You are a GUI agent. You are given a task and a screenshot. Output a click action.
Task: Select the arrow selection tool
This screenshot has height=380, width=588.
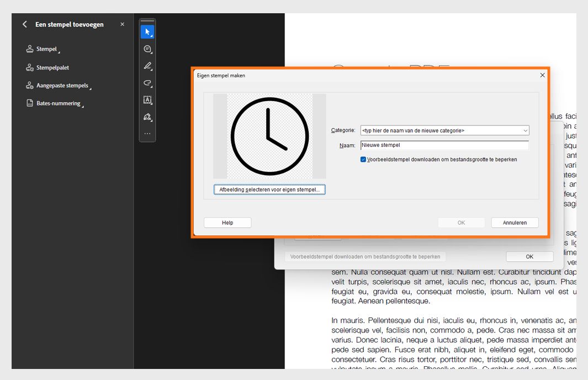tap(147, 31)
